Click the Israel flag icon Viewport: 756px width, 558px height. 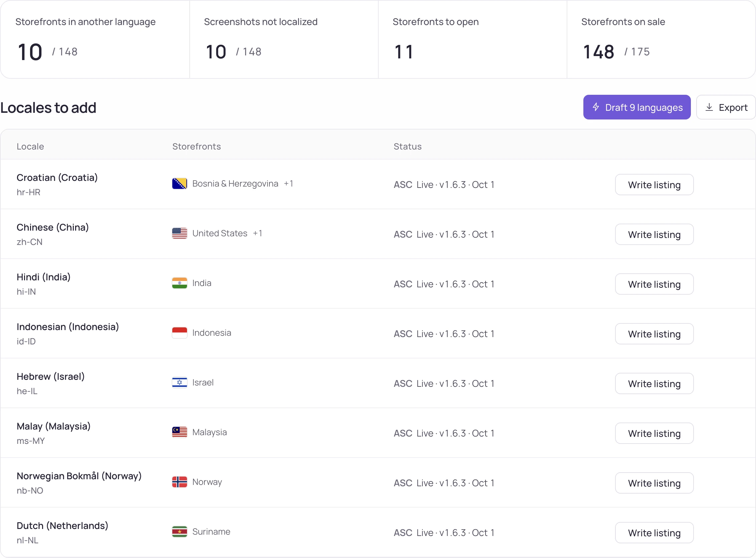[179, 382]
